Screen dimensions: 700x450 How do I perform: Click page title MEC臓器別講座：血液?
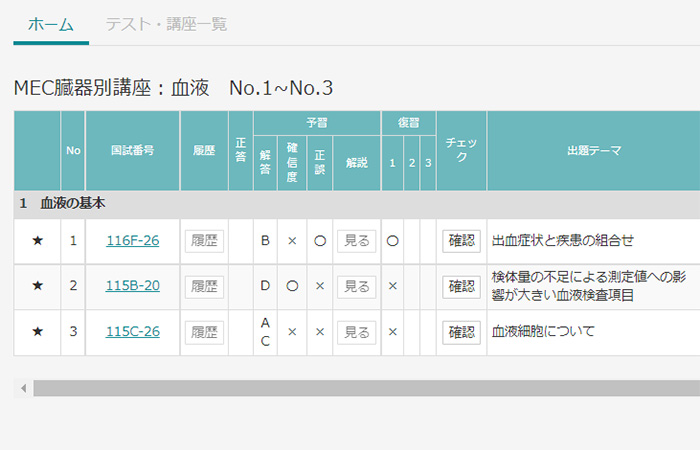coord(173,88)
